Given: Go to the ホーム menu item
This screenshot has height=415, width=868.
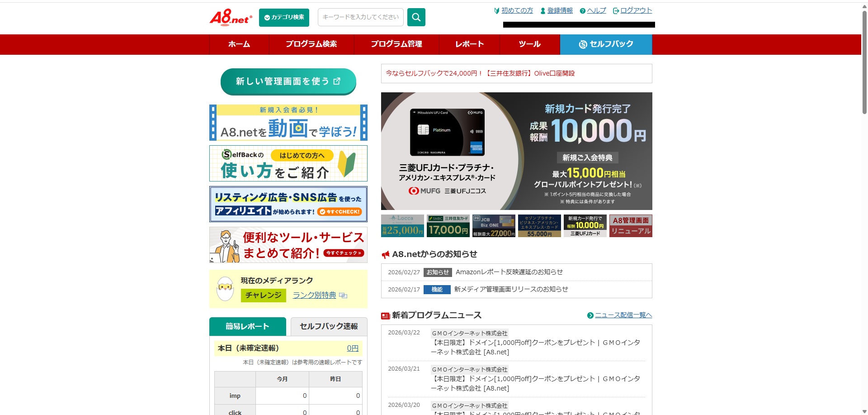Looking at the screenshot, I should [x=239, y=44].
